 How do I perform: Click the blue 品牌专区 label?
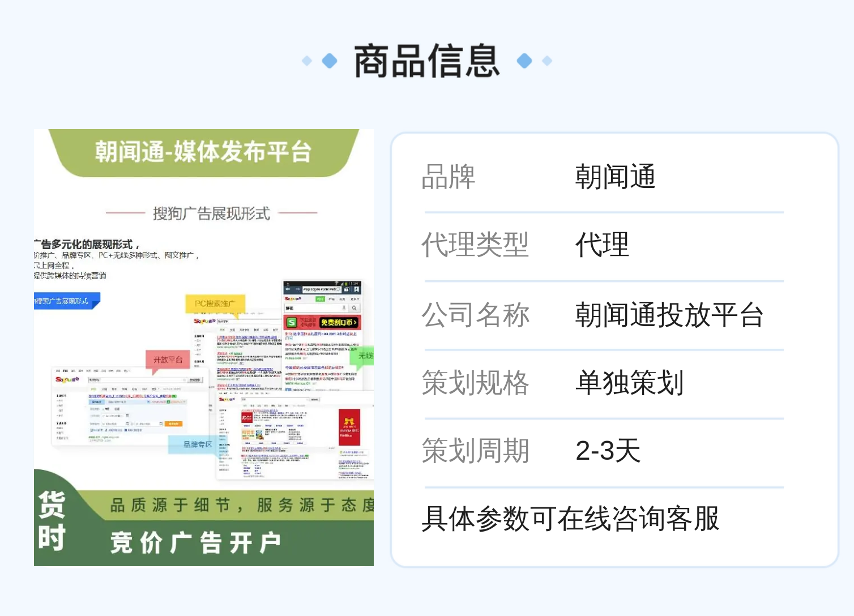[x=197, y=444]
